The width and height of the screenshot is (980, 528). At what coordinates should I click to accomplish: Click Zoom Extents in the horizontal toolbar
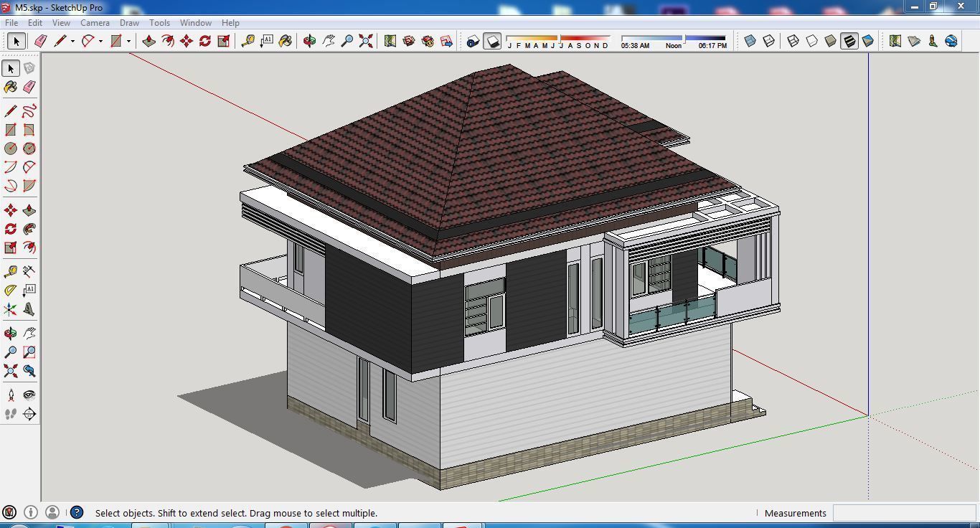366,41
